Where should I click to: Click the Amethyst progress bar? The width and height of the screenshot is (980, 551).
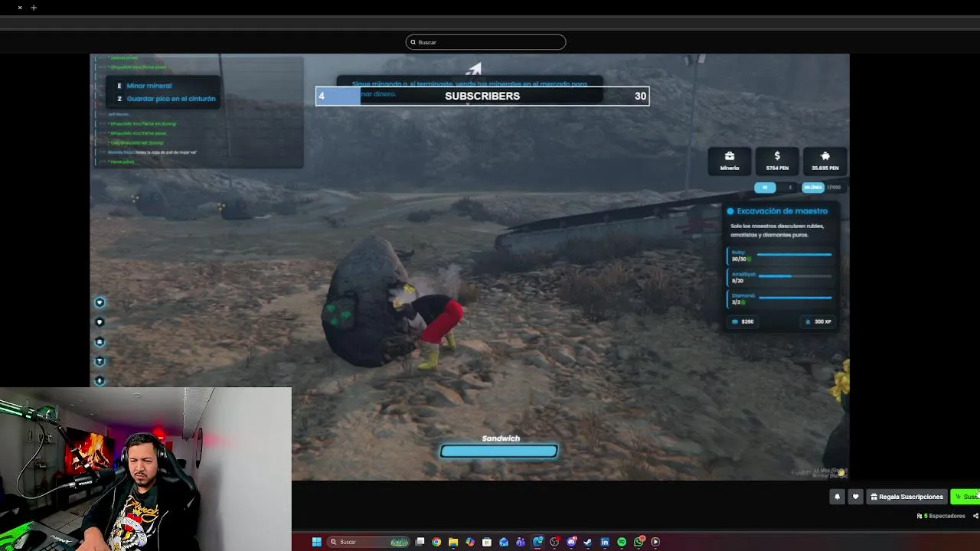[x=794, y=275]
